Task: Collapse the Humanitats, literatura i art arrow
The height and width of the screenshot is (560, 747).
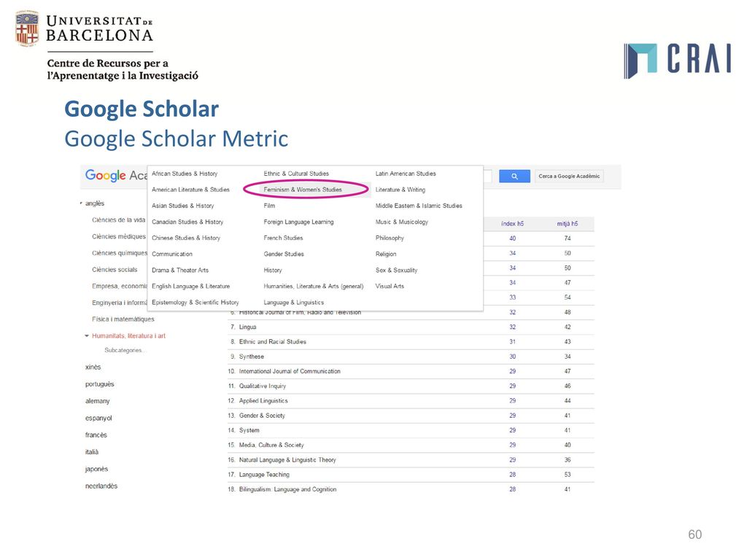Action: pyautogui.click(x=87, y=335)
